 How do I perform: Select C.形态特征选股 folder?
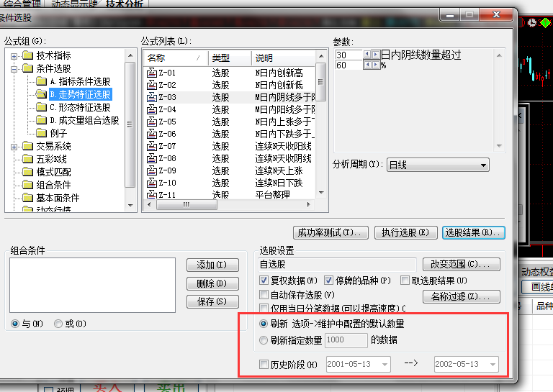[80, 107]
